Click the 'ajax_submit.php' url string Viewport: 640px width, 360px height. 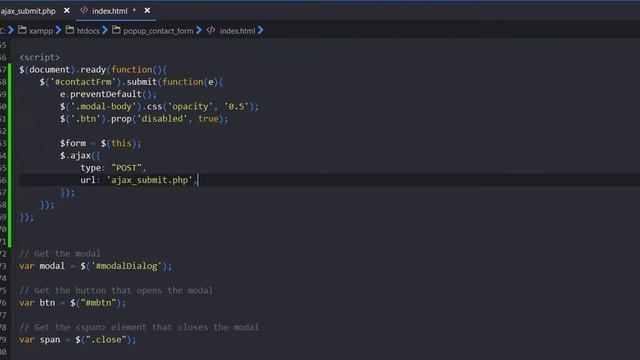pos(149,180)
